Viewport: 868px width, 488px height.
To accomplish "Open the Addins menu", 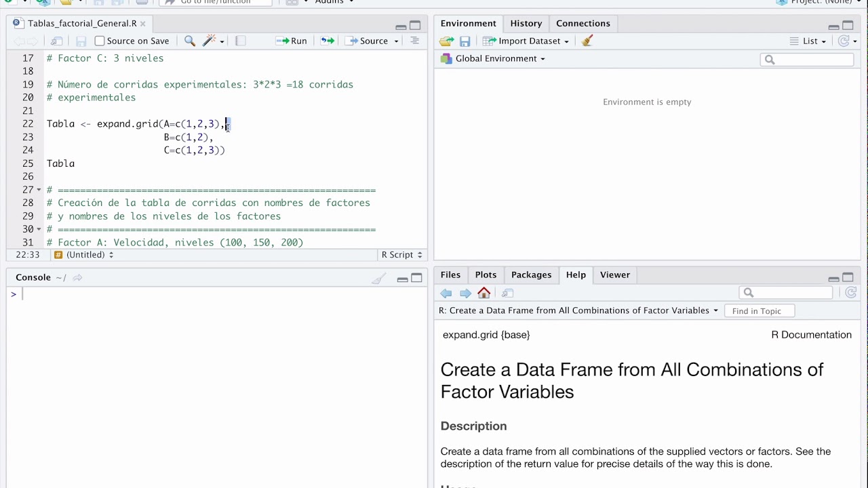I will (x=334, y=2).
